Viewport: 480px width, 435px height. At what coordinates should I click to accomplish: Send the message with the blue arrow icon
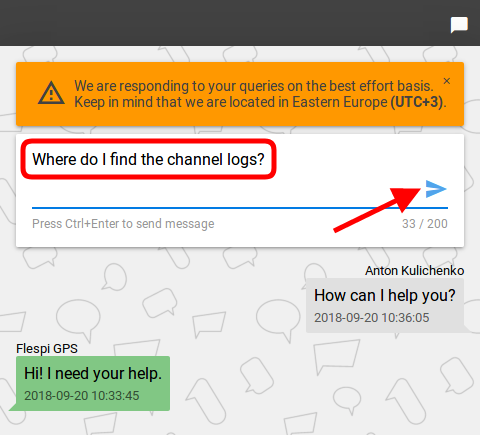436,189
